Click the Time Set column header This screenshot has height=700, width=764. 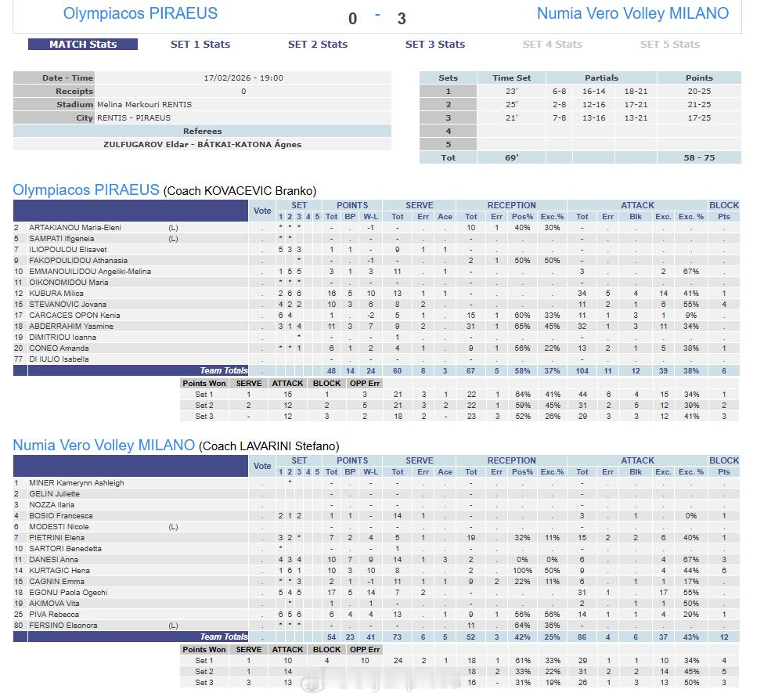click(x=512, y=78)
